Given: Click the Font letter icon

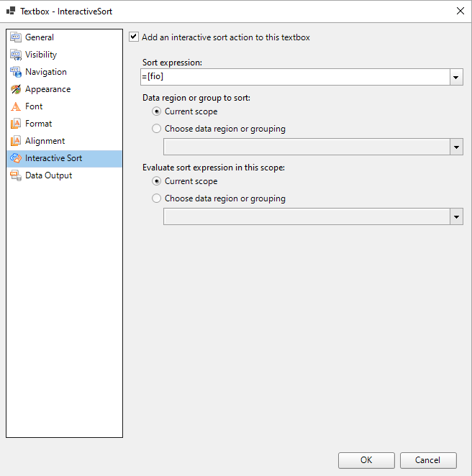Looking at the screenshot, I should (16, 106).
